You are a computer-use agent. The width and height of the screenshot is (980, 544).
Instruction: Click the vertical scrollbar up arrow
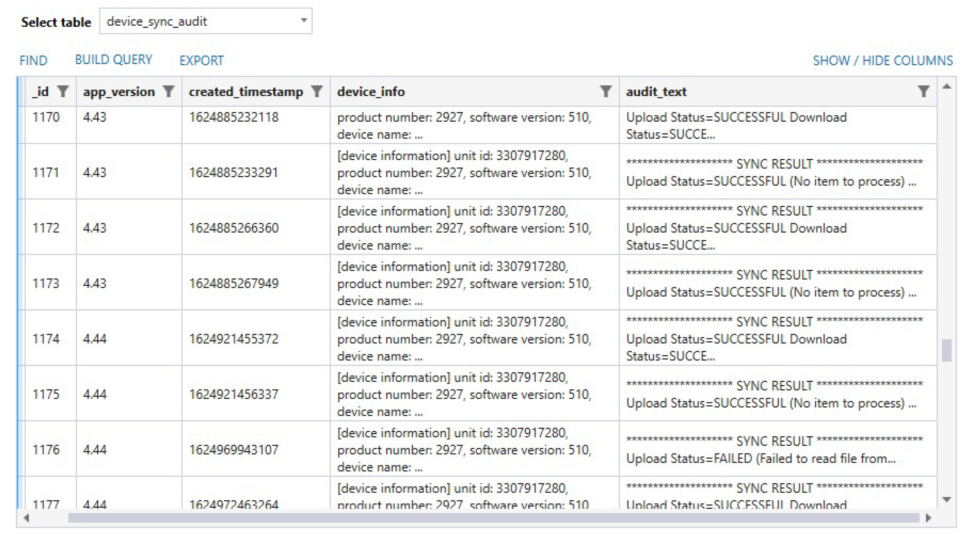click(x=947, y=87)
